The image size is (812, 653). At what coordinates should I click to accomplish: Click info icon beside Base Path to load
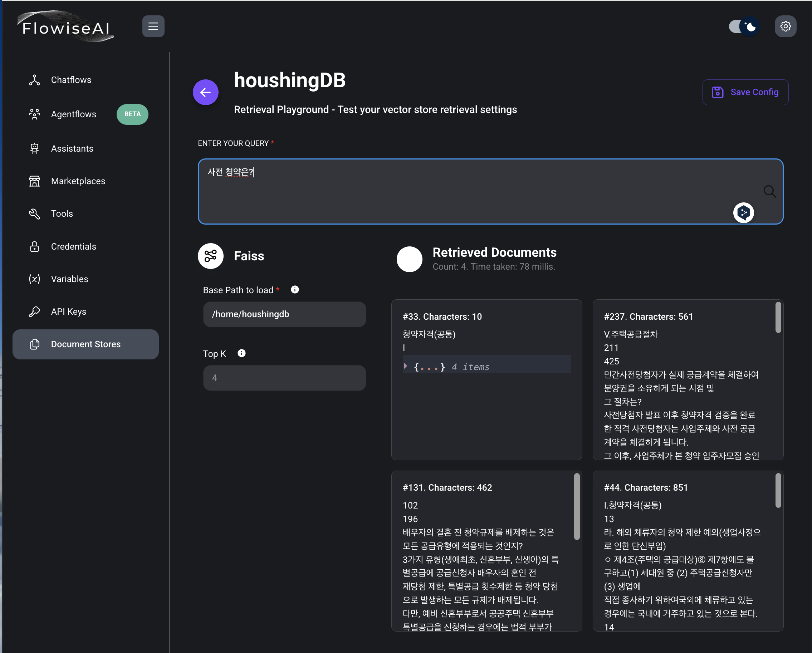295,290
